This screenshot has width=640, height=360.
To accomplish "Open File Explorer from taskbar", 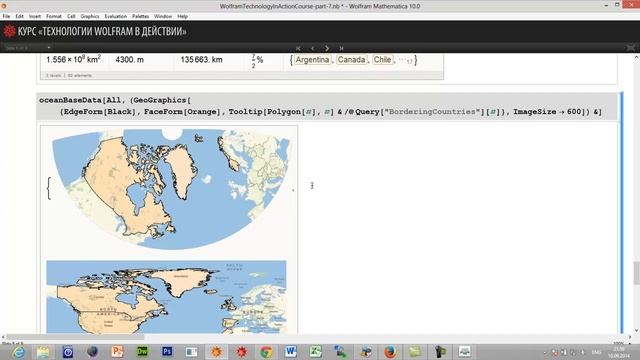I will (43, 352).
